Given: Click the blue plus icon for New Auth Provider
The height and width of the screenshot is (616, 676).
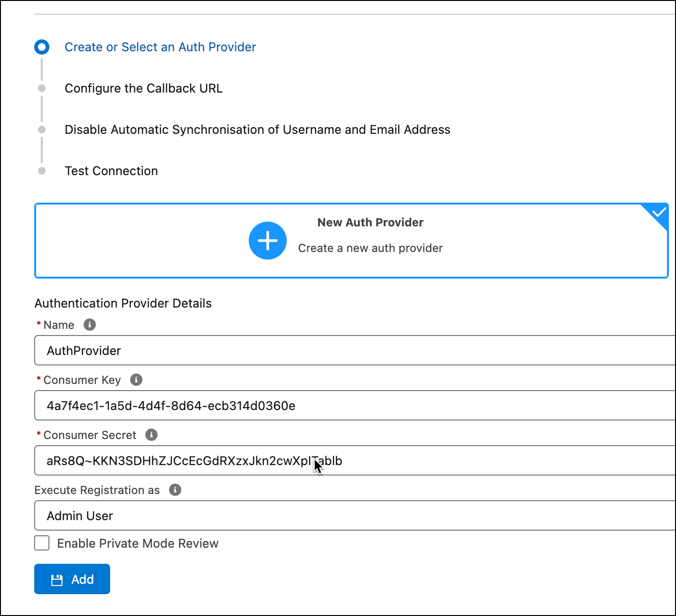Looking at the screenshot, I should (x=268, y=241).
